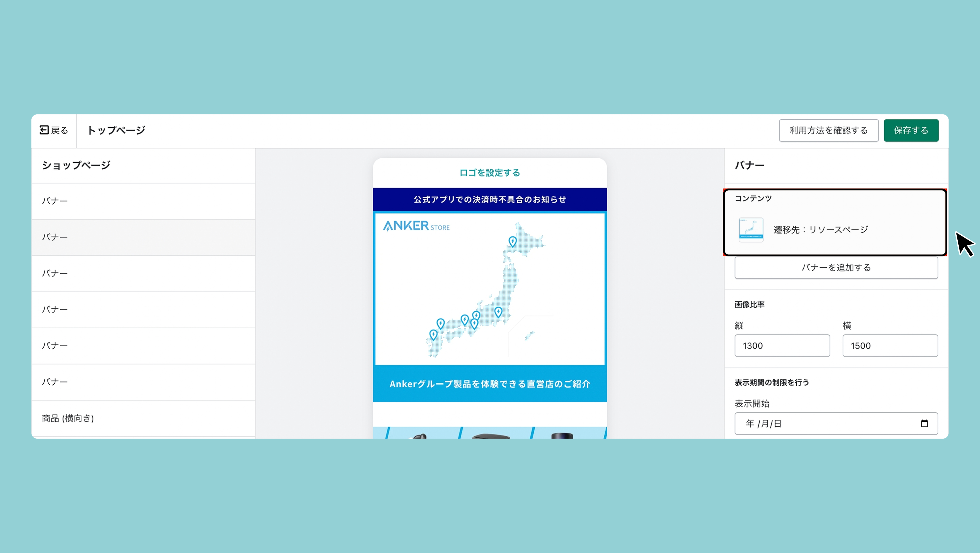Click バナーを追加する button
The height and width of the screenshot is (553, 980).
click(836, 268)
